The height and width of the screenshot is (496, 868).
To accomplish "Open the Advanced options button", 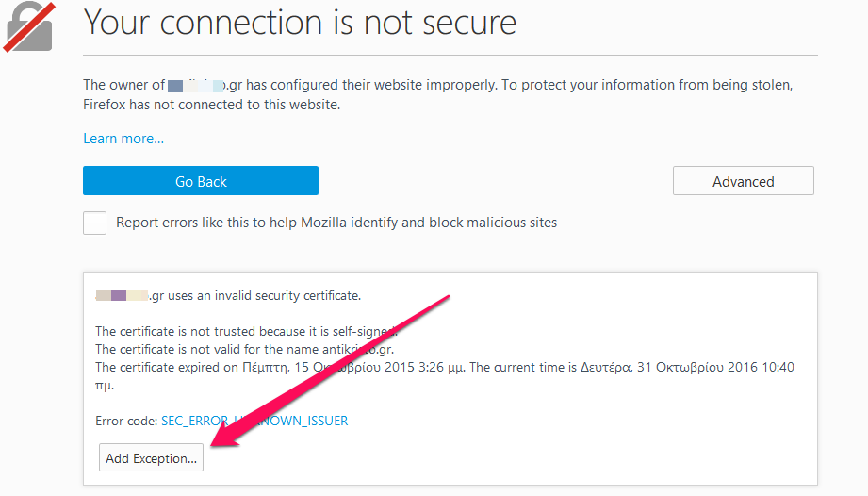I will pyautogui.click(x=743, y=181).
